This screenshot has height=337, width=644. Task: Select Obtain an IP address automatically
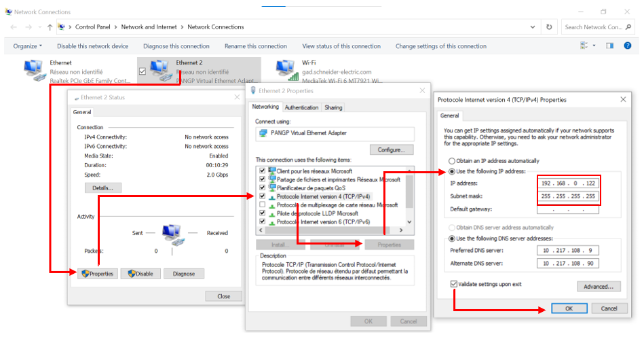coord(452,161)
